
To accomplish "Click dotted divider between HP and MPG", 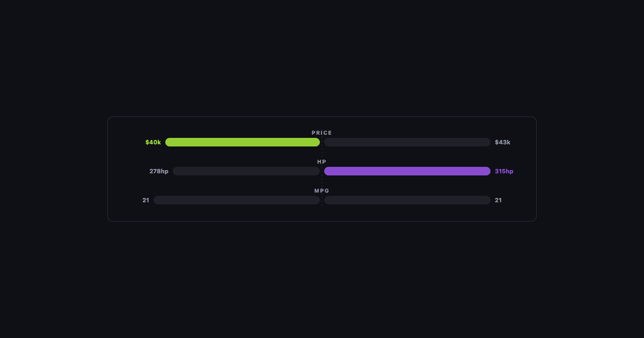I will (322, 181).
